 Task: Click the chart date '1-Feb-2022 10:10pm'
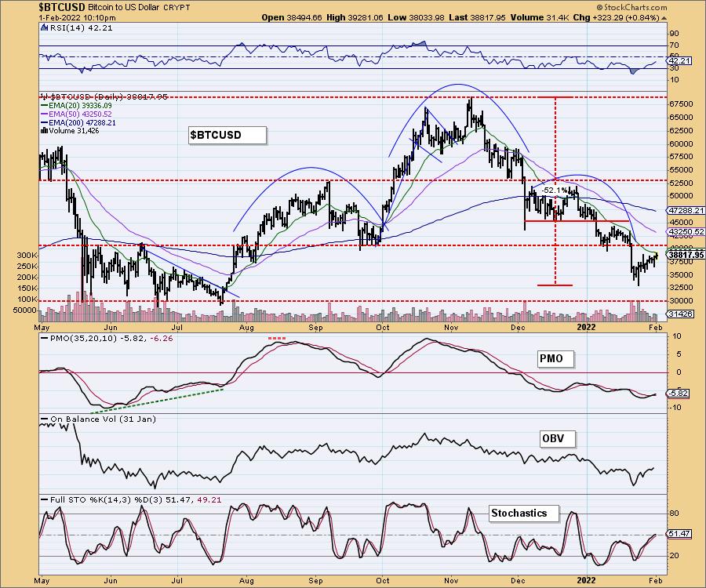coord(78,18)
